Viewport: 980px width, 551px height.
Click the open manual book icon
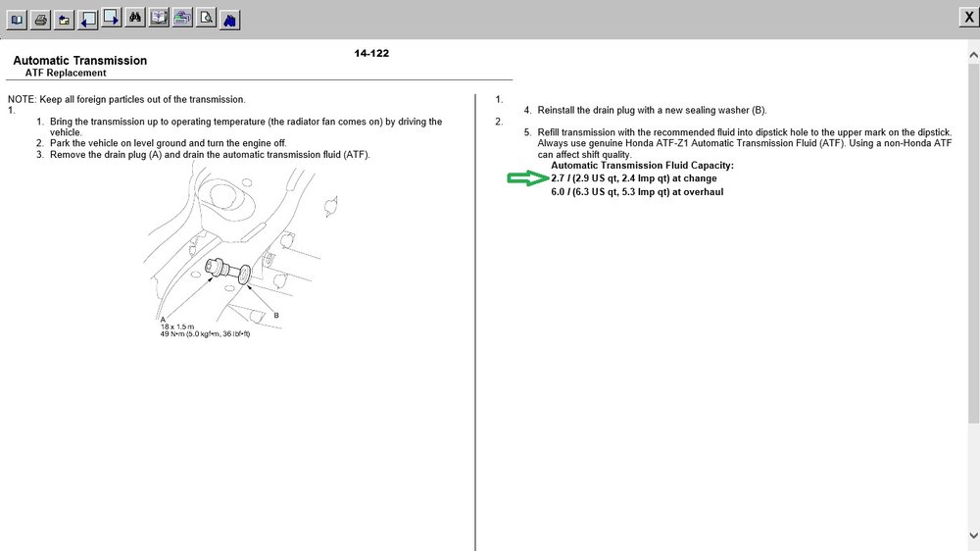pos(159,18)
